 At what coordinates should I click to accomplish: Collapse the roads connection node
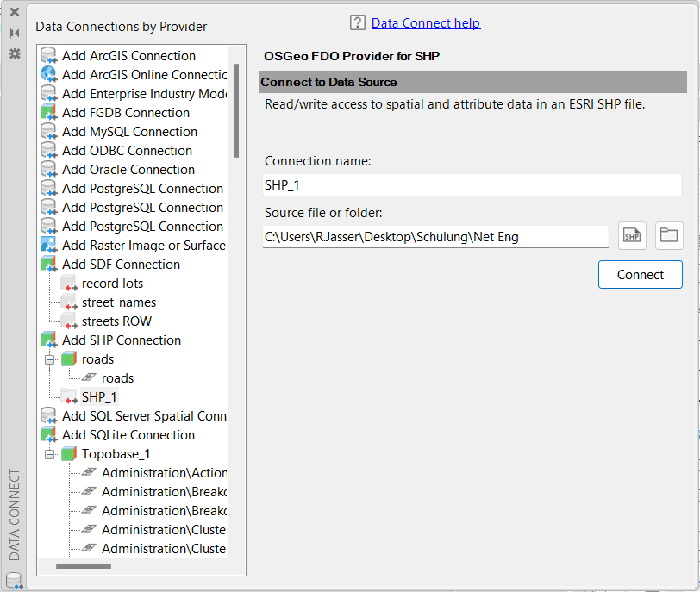click(x=49, y=359)
